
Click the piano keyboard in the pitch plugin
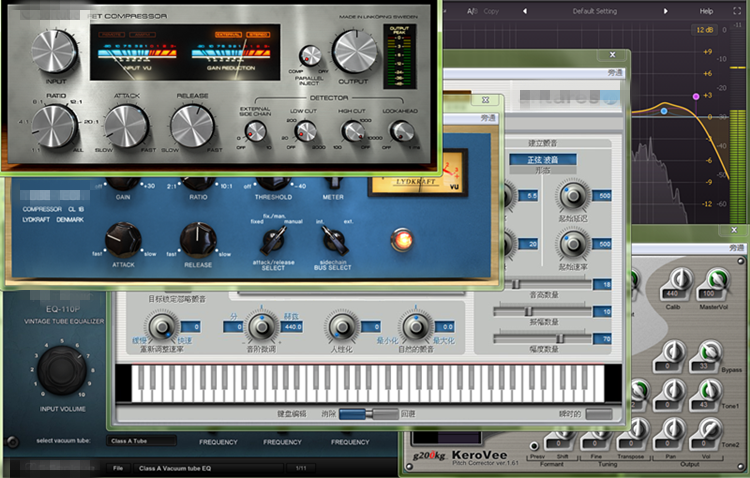pyautogui.click(x=368, y=383)
